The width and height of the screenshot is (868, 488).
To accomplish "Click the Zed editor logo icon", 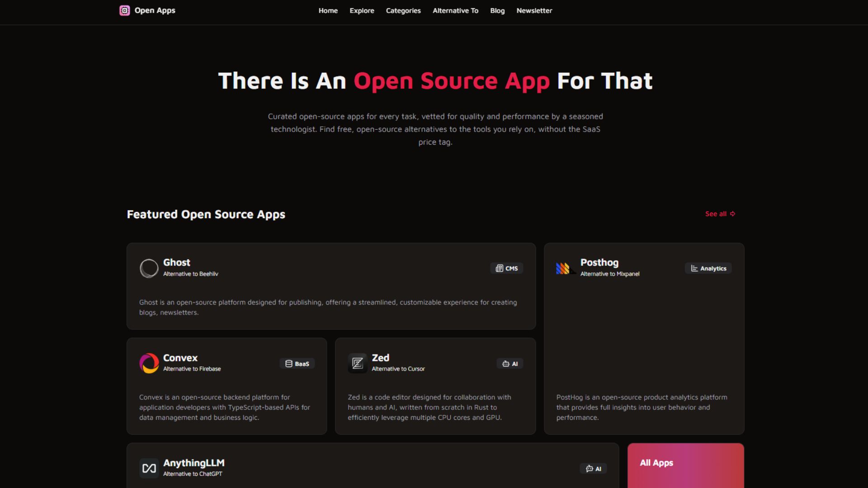I will tap(357, 363).
